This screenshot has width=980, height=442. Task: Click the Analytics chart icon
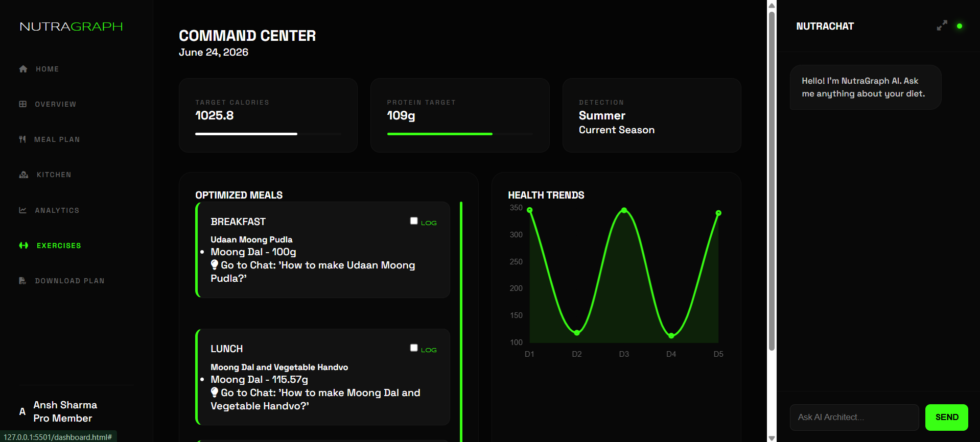coord(23,210)
